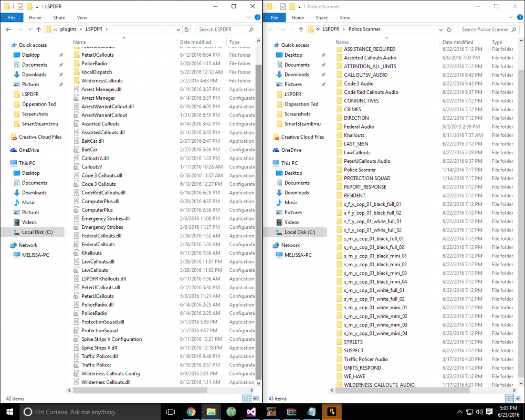Sort LSPDFR window by Date modified
The image size is (525, 420).
(195, 42)
